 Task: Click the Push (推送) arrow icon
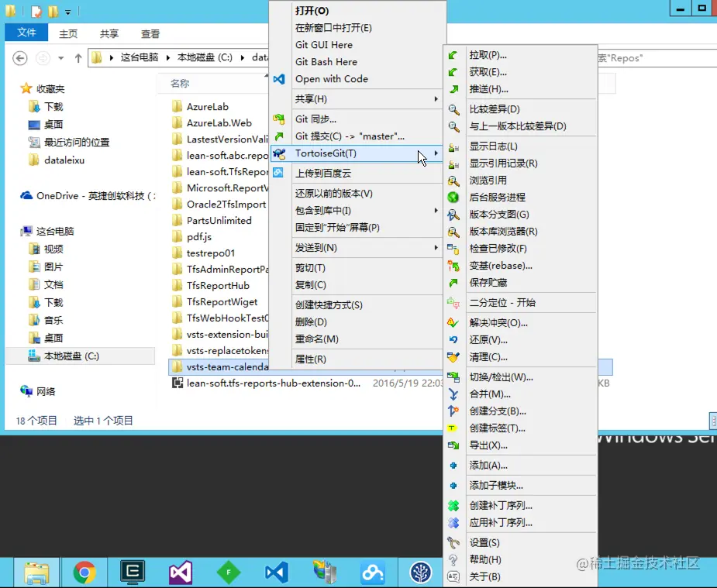(453, 89)
